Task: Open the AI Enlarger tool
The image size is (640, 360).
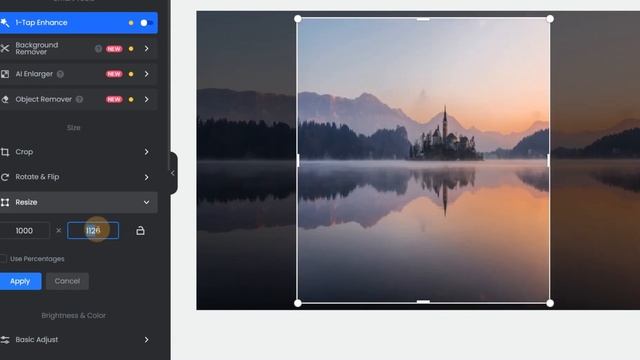Action: pyautogui.click(x=78, y=74)
